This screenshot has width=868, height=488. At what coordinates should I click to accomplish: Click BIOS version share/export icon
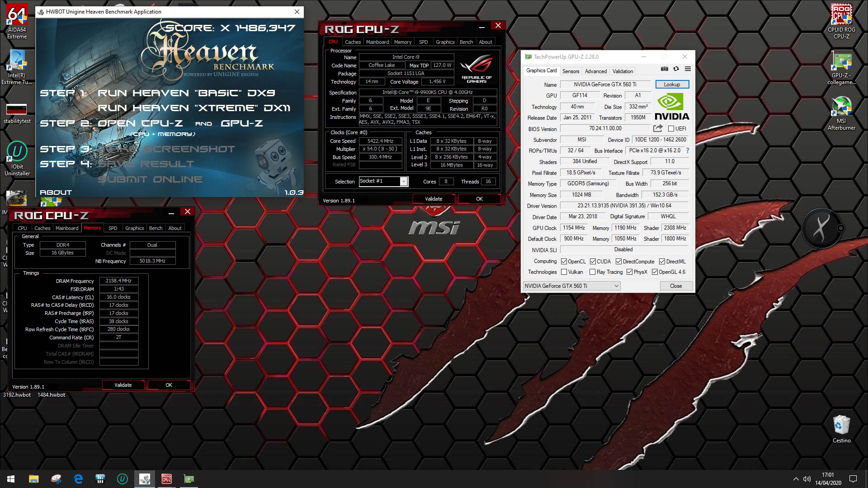(x=658, y=128)
